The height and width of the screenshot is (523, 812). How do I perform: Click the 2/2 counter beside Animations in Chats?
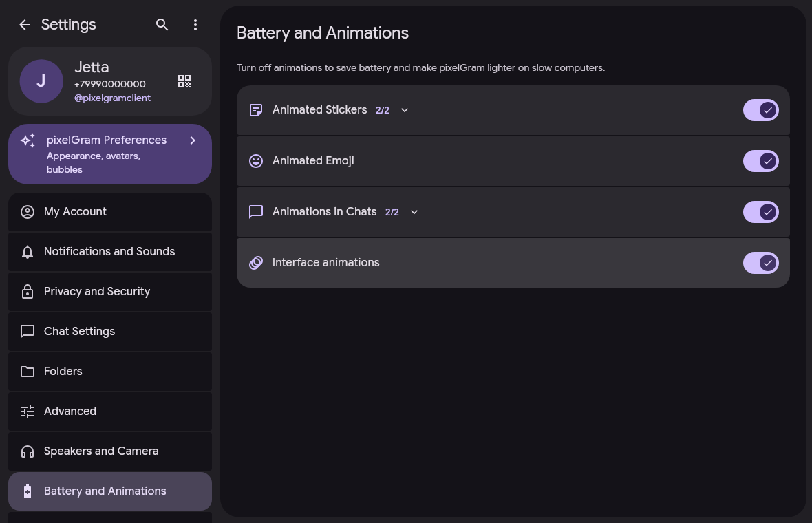(392, 213)
